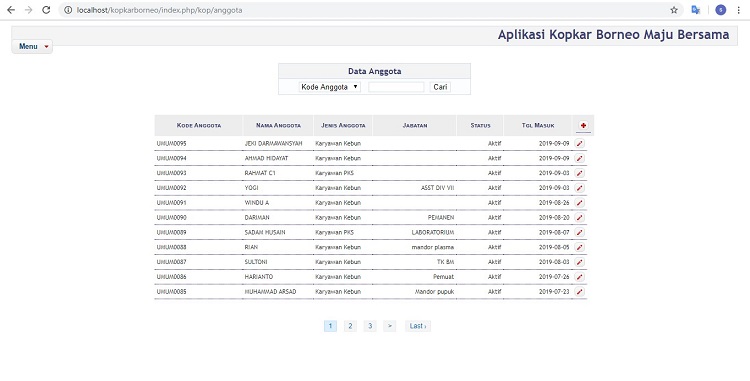Click the Tgl Masuk column header
Image resolution: width=750 pixels, height=381 pixels.
pos(538,125)
